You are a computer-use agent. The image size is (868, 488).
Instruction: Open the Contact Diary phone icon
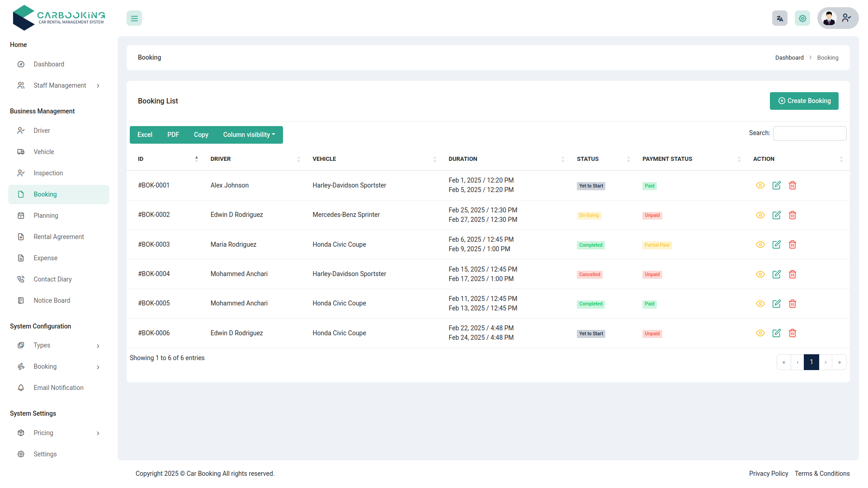(21, 279)
